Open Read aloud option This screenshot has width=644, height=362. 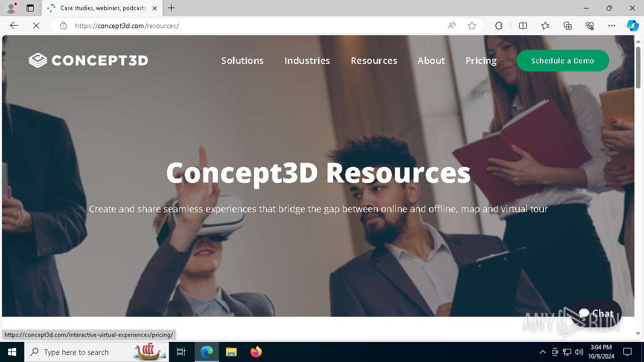point(452,26)
